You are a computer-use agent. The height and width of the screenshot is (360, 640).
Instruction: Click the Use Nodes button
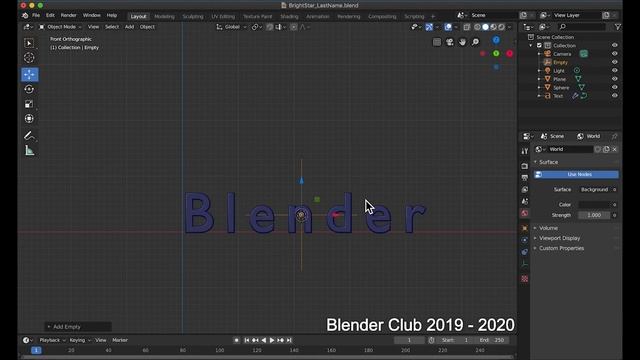pyautogui.click(x=576, y=174)
